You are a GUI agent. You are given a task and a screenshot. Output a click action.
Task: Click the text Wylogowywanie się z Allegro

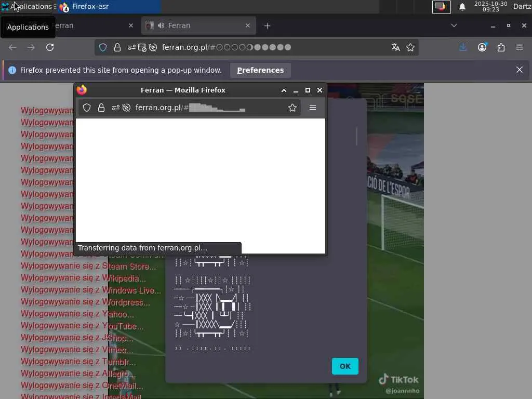[x=78, y=374]
